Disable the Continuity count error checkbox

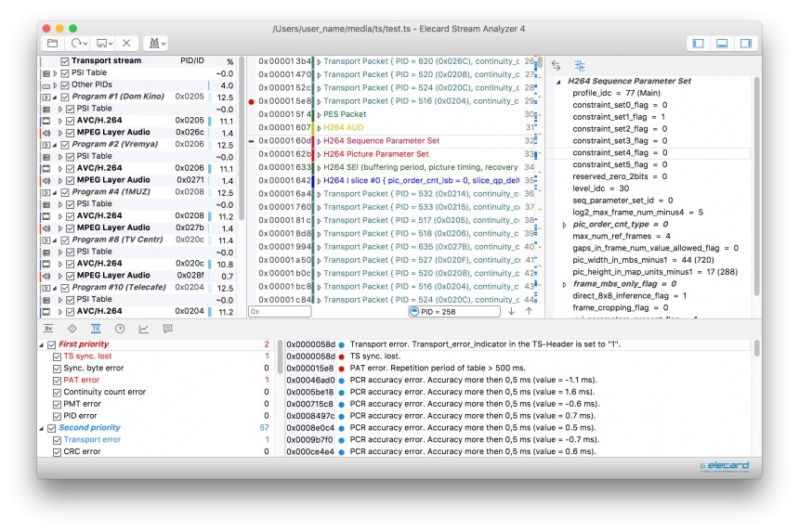click(56, 393)
